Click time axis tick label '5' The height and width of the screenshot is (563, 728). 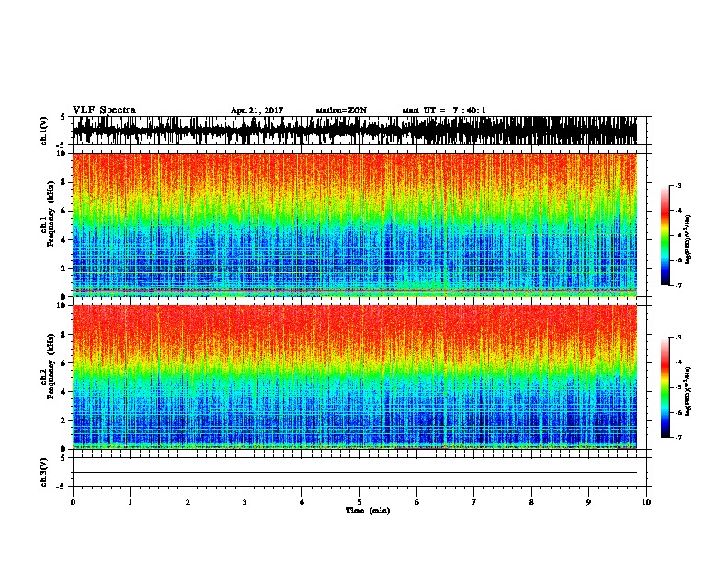point(359,502)
